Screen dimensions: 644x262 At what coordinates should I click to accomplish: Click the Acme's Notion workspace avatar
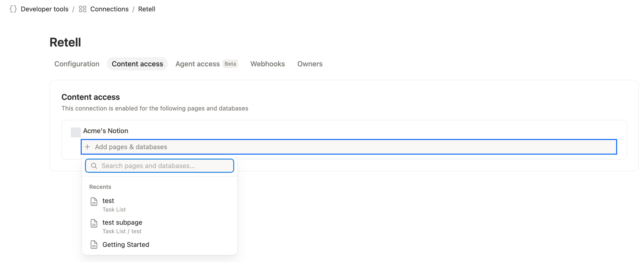click(75, 132)
